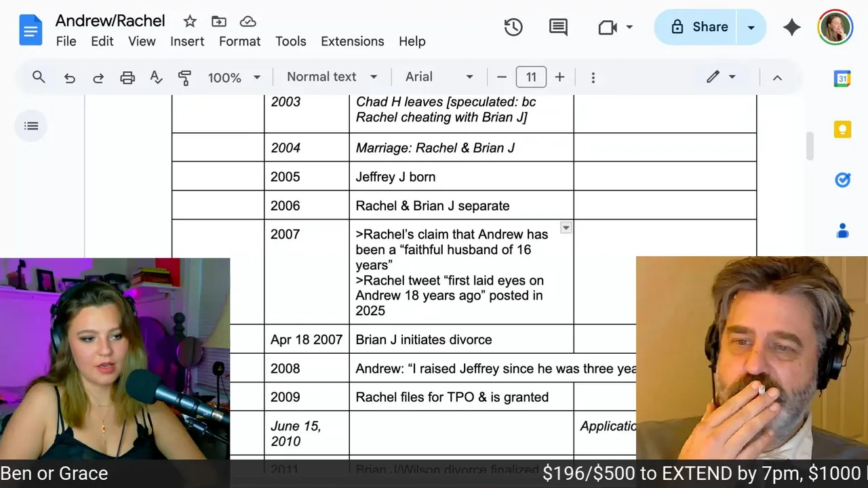Click "Jeffrey J born" cell text
The height and width of the screenshot is (488, 868).
coord(395,177)
